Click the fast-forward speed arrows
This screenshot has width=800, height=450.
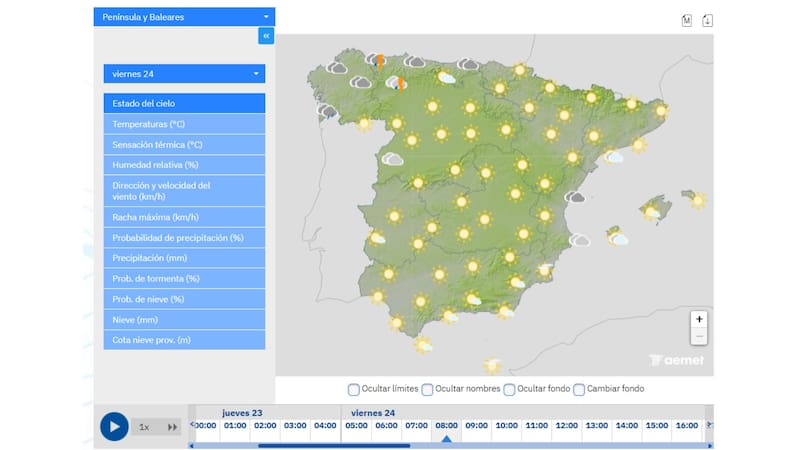172,427
